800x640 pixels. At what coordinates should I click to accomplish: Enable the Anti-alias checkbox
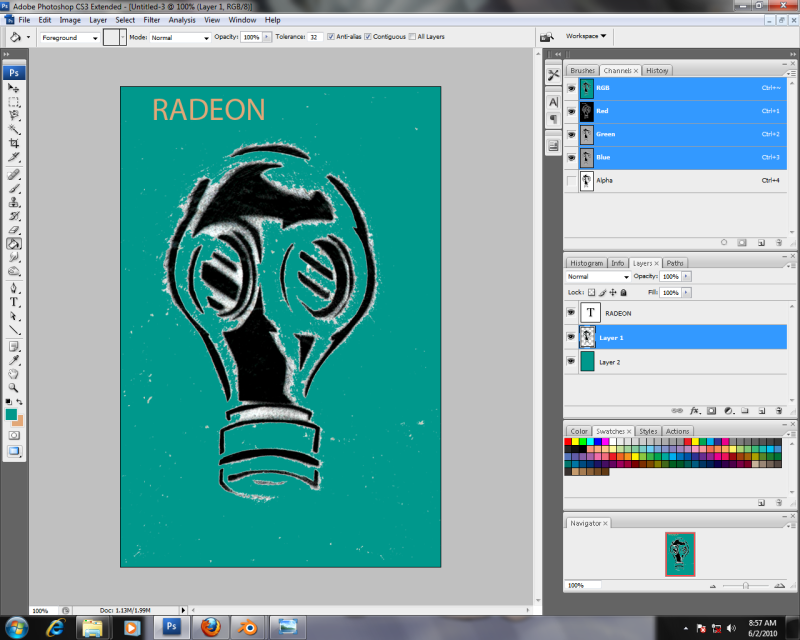(331, 37)
